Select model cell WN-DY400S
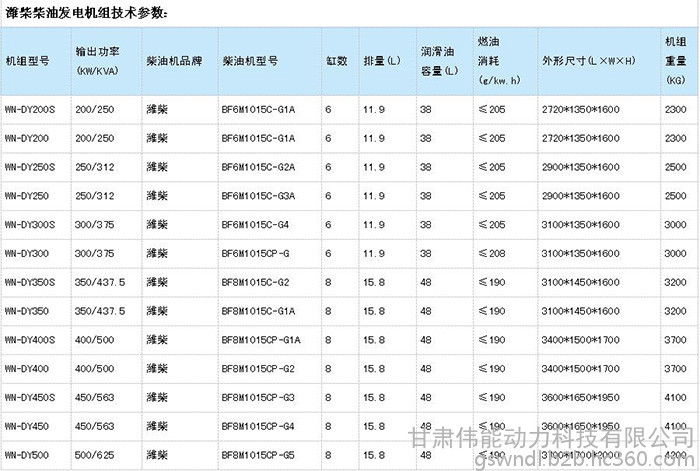This screenshot has width=700, height=471. click(x=30, y=340)
